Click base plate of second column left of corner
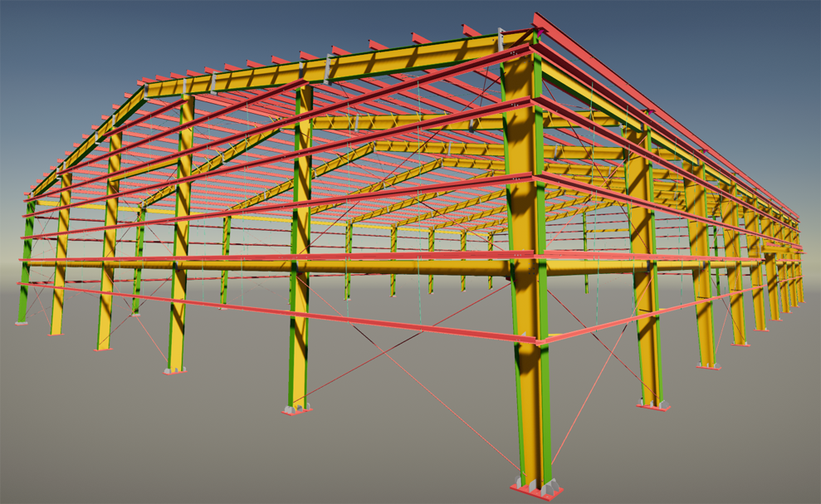The image size is (821, 504). coord(174,371)
